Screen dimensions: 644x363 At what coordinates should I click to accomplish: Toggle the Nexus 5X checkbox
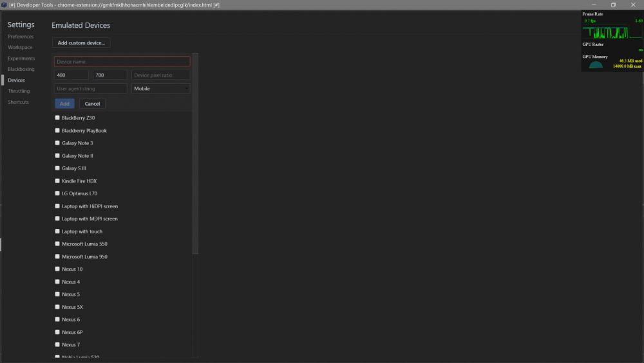pos(57,307)
